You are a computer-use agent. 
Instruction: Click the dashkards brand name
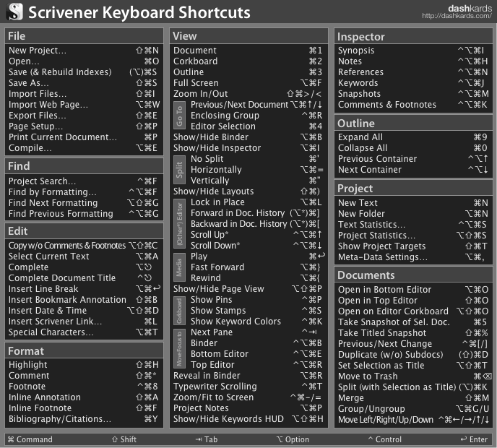470,8
